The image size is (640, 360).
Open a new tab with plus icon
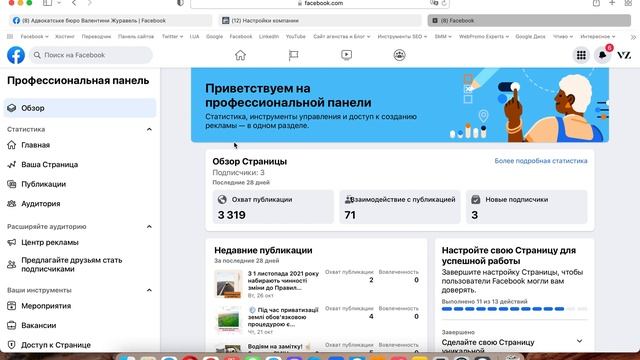[x=612, y=3]
